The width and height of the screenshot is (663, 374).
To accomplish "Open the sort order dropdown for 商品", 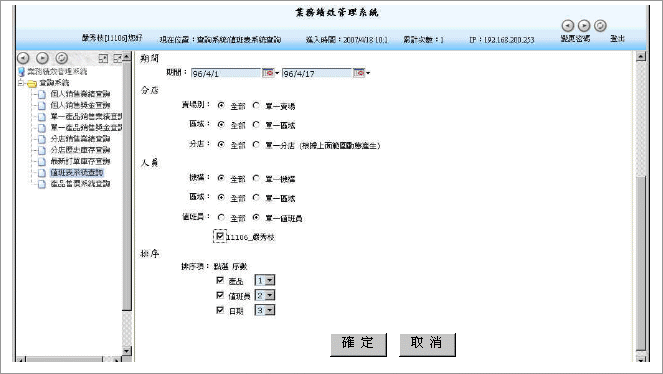I will point(265,280).
